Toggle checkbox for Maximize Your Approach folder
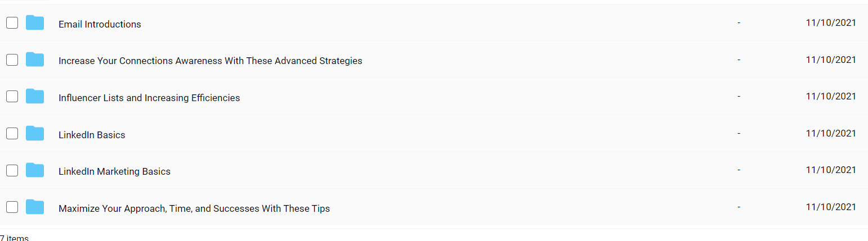This screenshot has width=868, height=241. tap(12, 207)
